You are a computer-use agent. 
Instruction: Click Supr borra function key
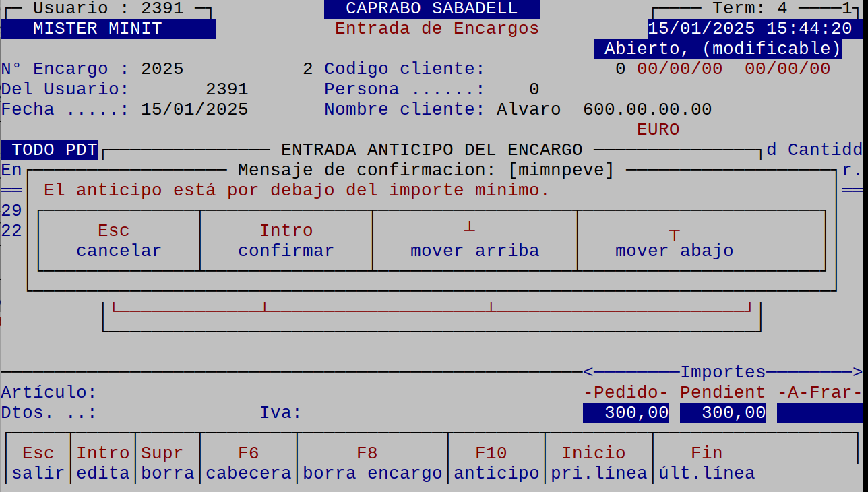[x=167, y=463]
